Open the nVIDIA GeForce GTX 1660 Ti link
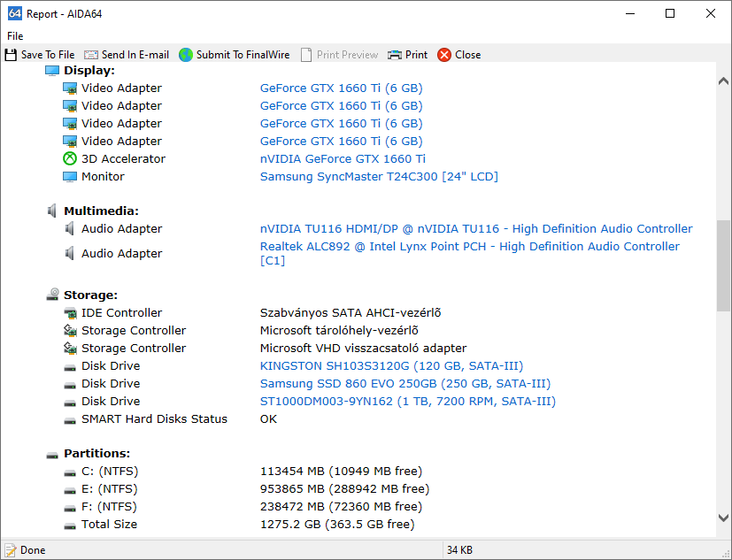Image resolution: width=732 pixels, height=560 pixels. coord(343,159)
